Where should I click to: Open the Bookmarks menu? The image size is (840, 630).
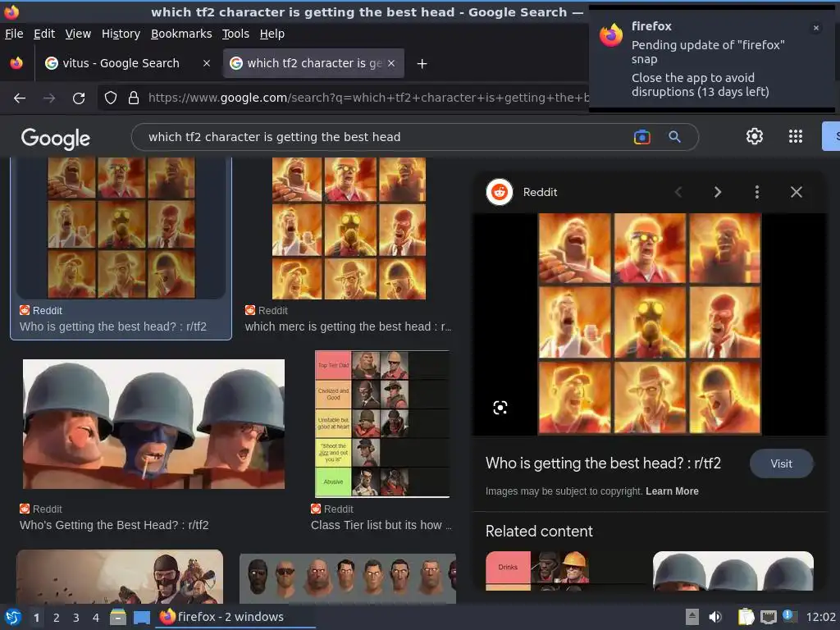click(181, 34)
